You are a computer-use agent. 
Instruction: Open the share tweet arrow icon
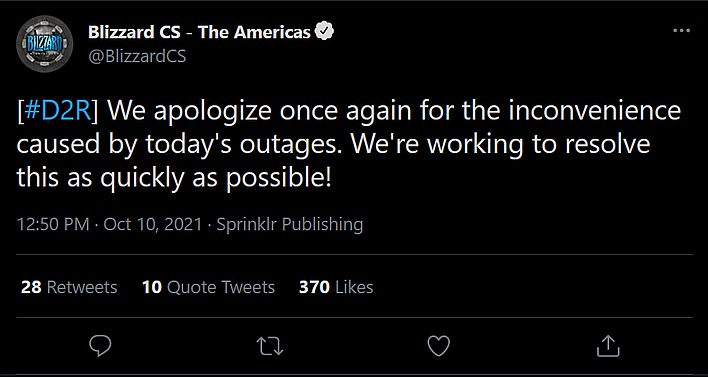point(607,345)
